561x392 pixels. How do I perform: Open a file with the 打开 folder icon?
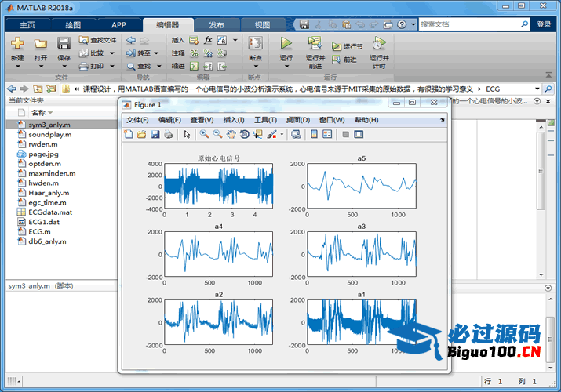pos(41,43)
